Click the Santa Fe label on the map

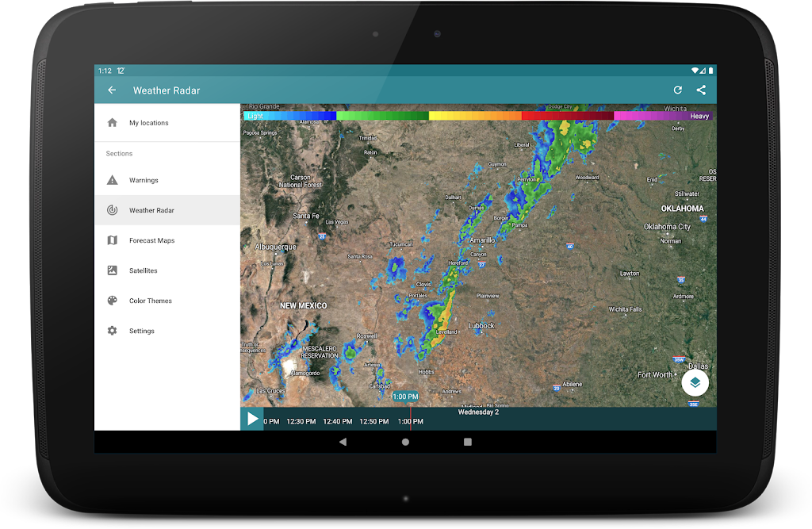pos(305,216)
